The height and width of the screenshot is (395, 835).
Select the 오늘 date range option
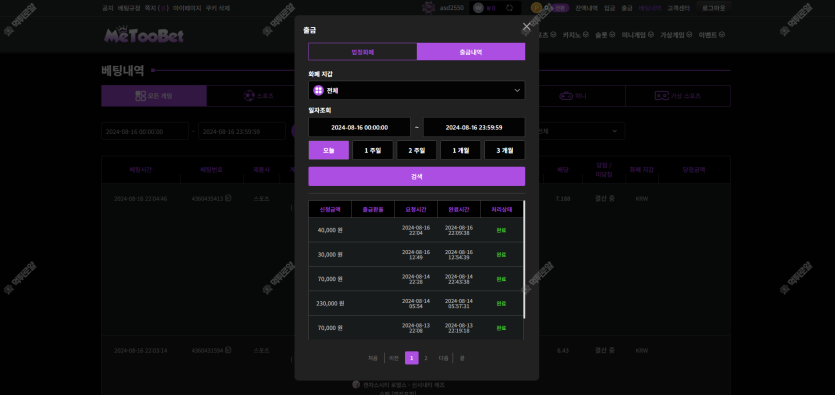(x=329, y=150)
